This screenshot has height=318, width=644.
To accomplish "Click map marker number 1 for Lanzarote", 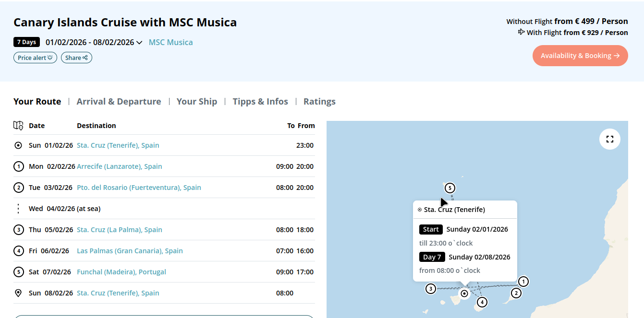I will [523, 282].
